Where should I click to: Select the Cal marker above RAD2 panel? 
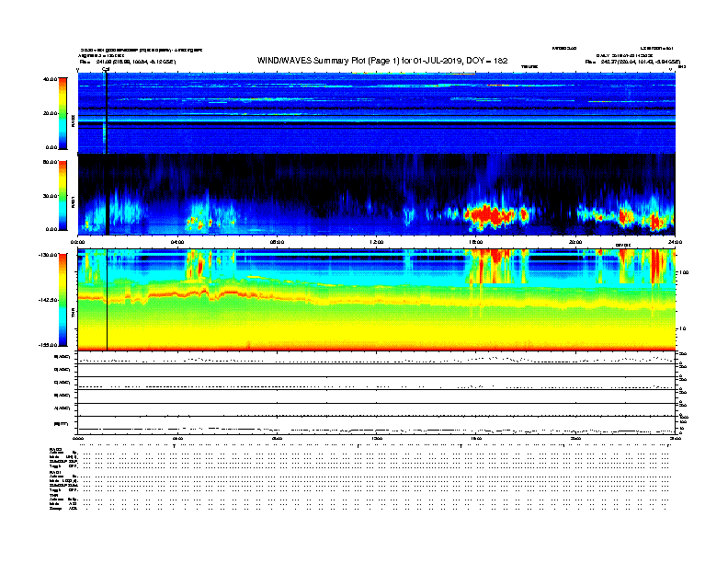pos(106,69)
